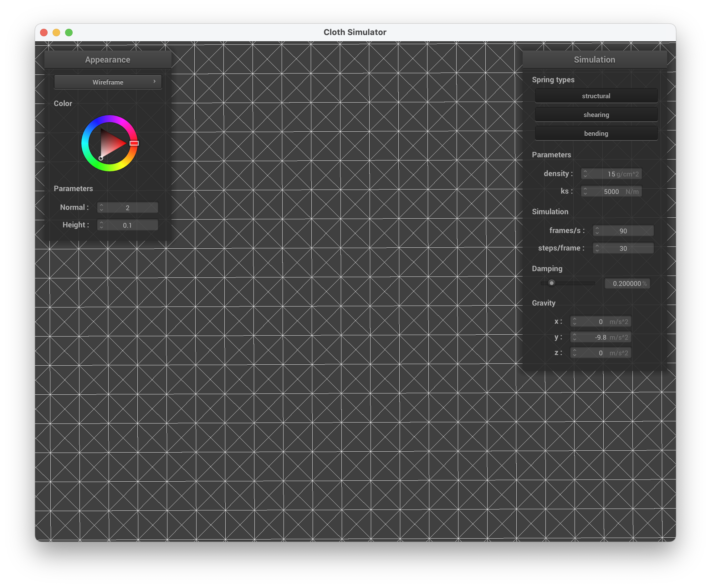The height and width of the screenshot is (588, 711).
Task: Click the ks value field showing 5000
Action: (611, 191)
